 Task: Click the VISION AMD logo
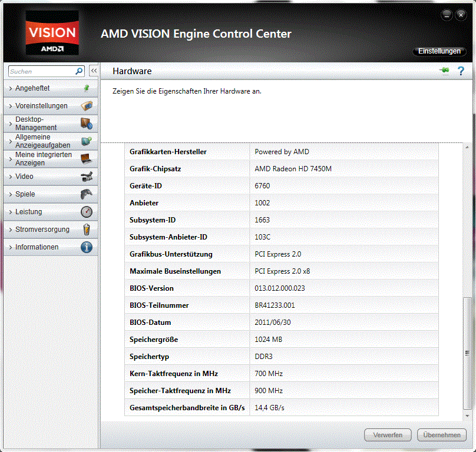(52, 33)
